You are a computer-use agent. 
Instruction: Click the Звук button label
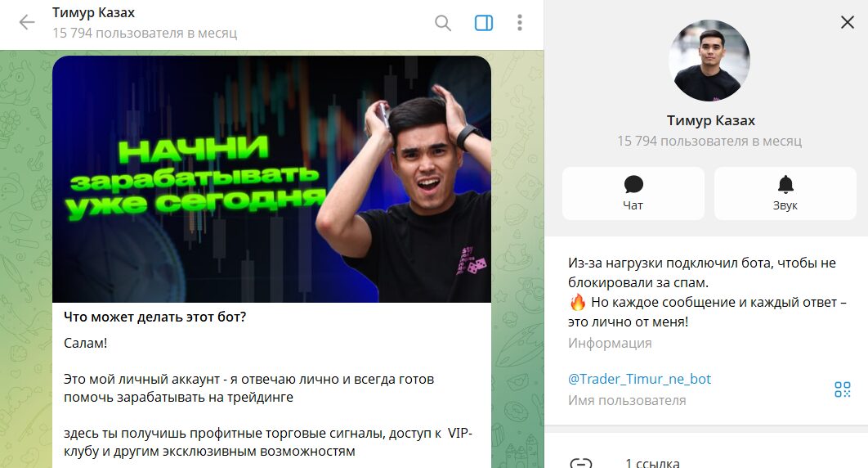tap(785, 205)
